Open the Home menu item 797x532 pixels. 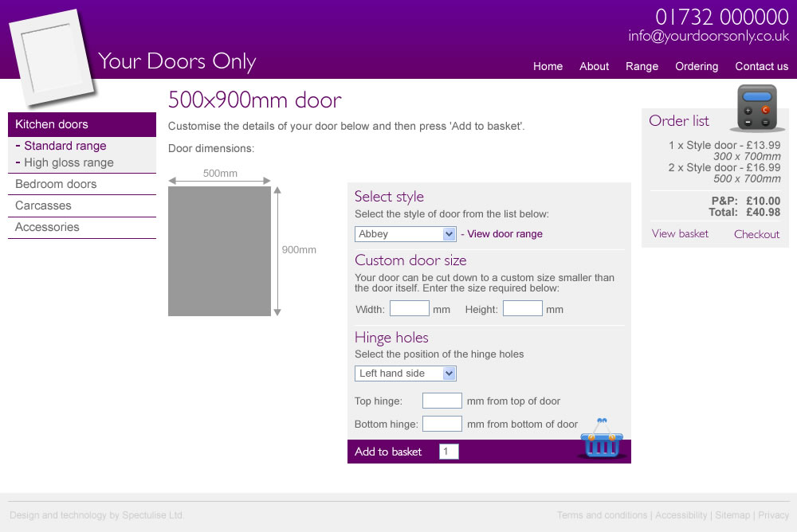(x=548, y=66)
